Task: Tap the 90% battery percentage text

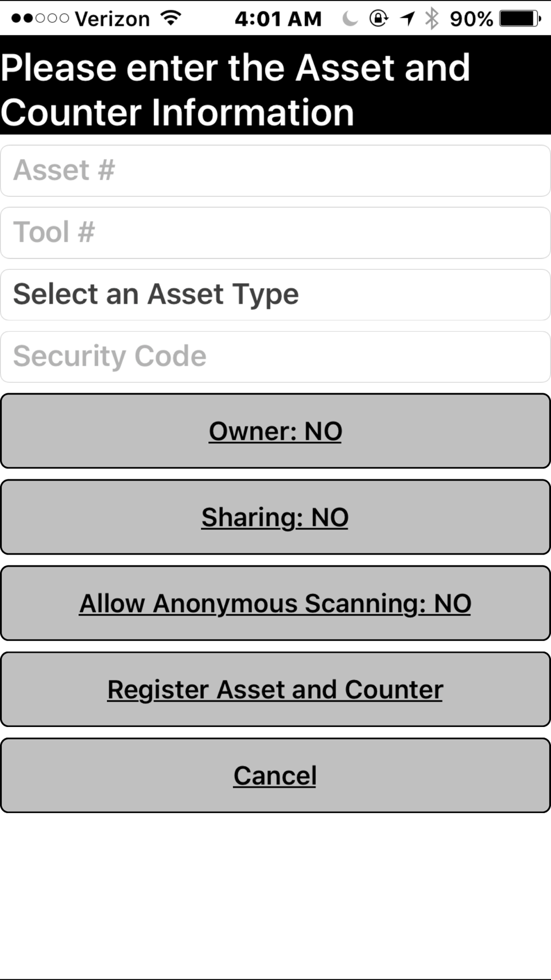Action: click(x=471, y=19)
